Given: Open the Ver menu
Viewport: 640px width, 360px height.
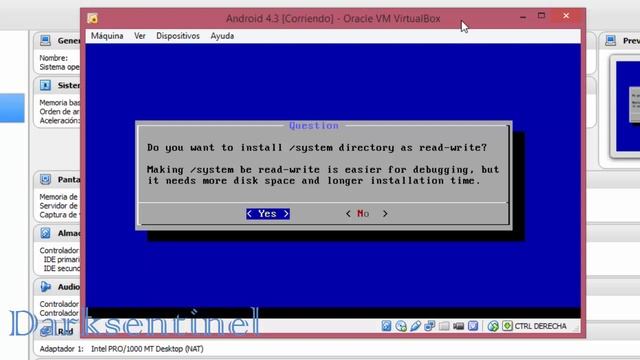Looking at the screenshot, I should 140,36.
